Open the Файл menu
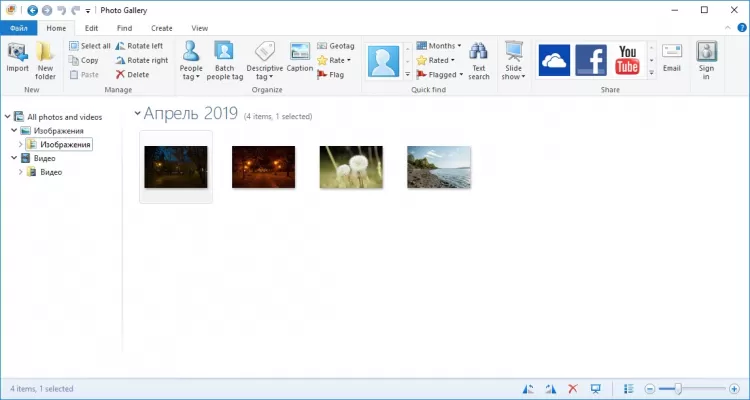The width and height of the screenshot is (750, 400). coord(19,28)
